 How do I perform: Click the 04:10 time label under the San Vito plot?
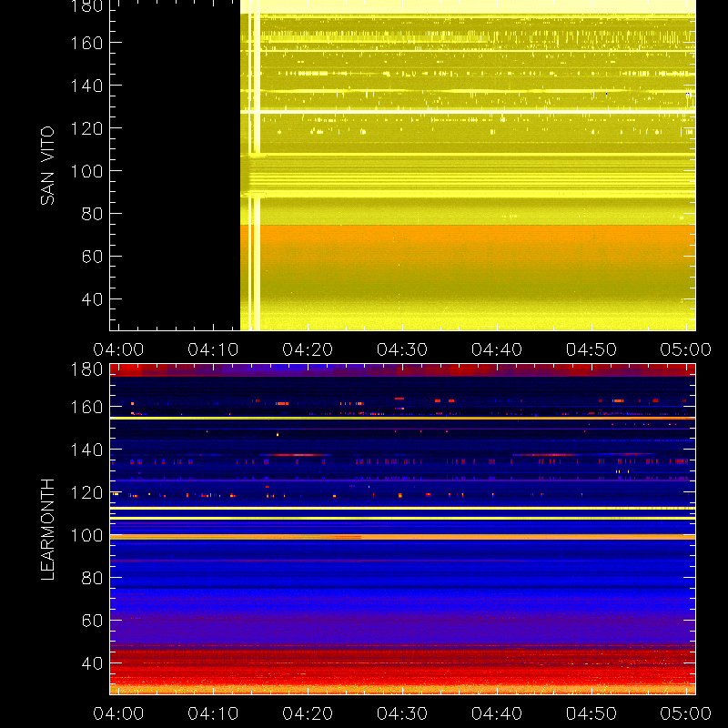click(213, 349)
